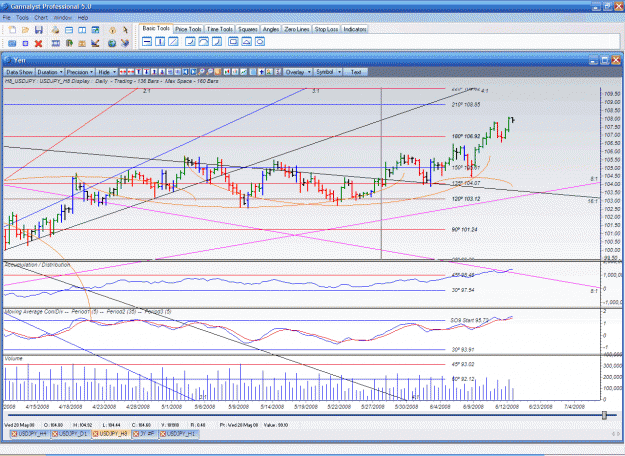
Task: Click the 210° 108.85 price level label
Action: click(x=466, y=104)
